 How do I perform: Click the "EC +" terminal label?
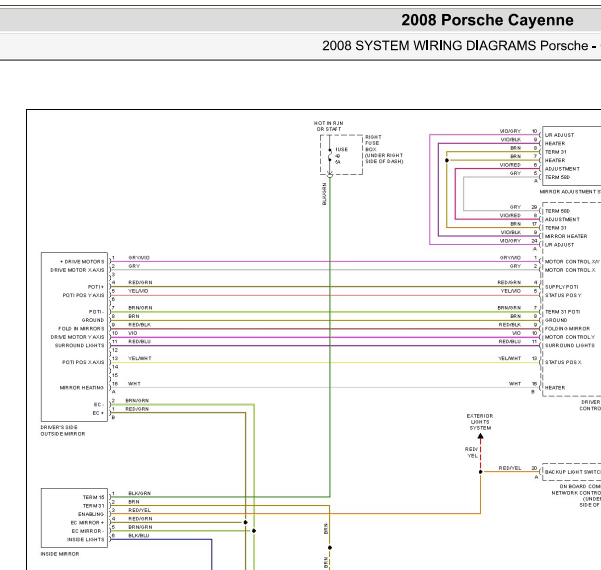coord(99,413)
